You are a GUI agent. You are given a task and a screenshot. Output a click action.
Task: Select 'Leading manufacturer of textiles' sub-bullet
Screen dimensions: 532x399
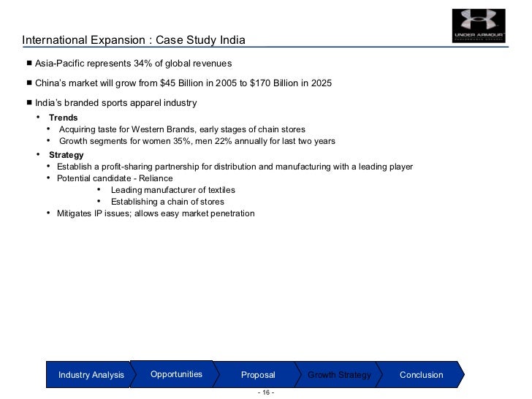(173, 190)
